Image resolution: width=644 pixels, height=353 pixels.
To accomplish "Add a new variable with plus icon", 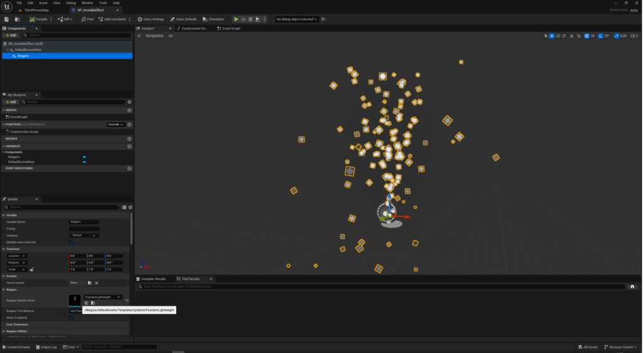I will pyautogui.click(x=130, y=146).
